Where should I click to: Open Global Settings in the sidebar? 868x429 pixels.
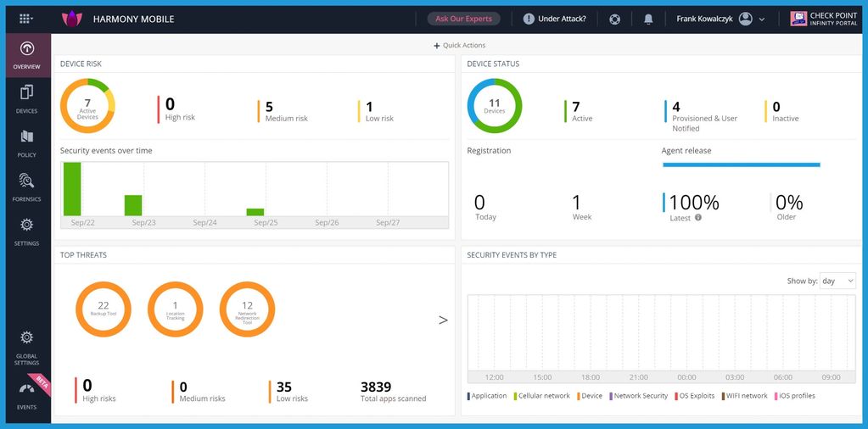pos(26,348)
